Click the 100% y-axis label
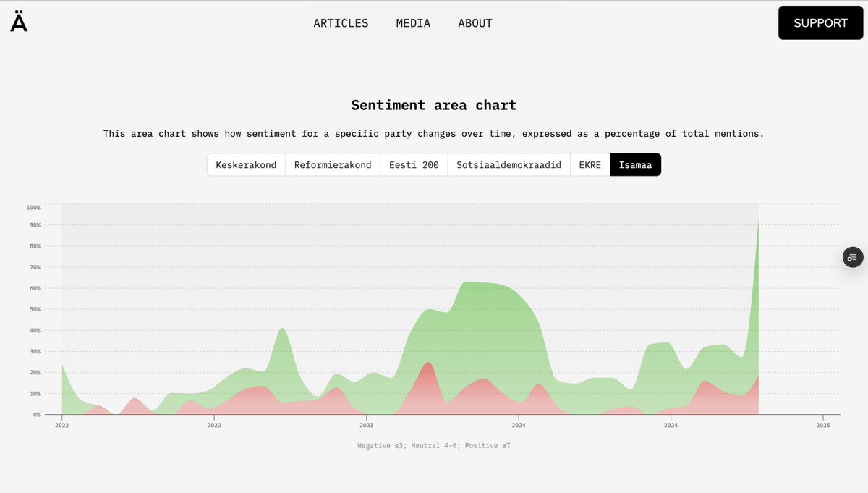The image size is (868, 493). (x=33, y=207)
